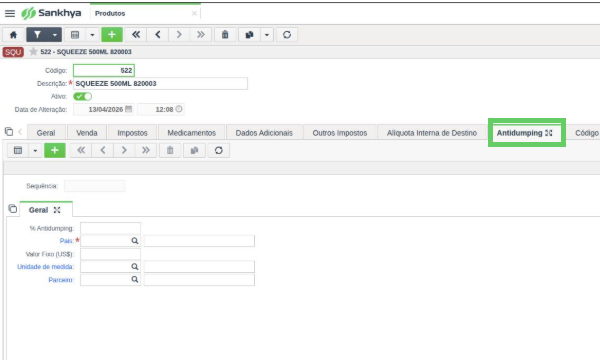Image resolution: width=600 pixels, height=360 pixels.
Task: Open calendar picker for Data de Alteração
Action: click(129, 109)
